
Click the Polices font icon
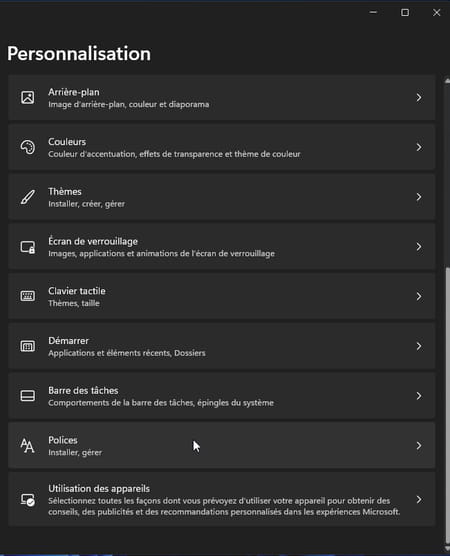pos(28,446)
